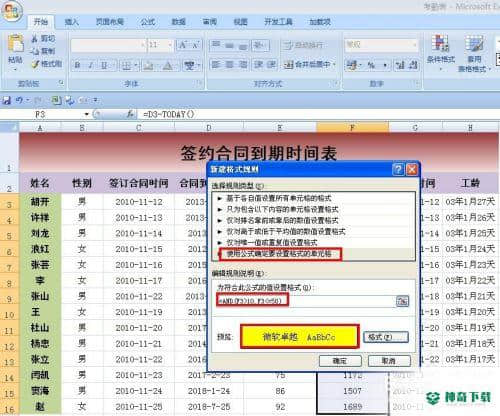Click the Format Painter brush icon

tap(35, 64)
